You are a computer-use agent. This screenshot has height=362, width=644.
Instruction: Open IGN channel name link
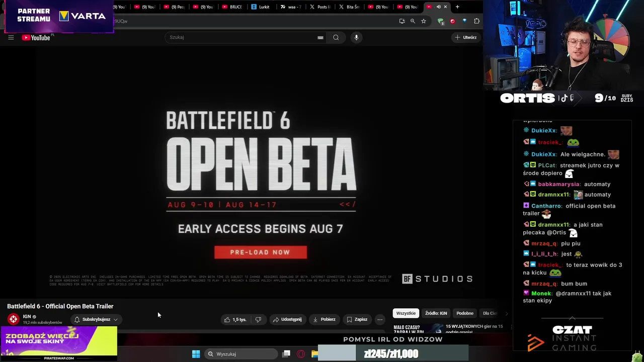click(x=27, y=317)
